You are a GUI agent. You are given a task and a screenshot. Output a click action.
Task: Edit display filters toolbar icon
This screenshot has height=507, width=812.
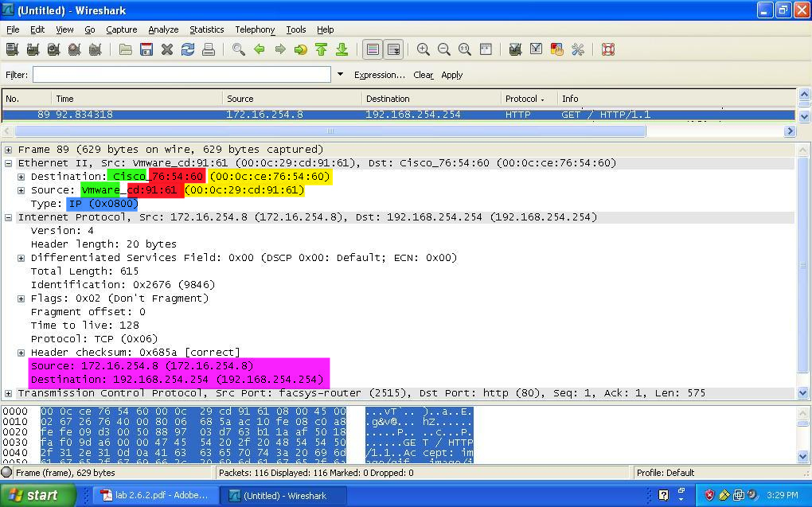click(536, 49)
